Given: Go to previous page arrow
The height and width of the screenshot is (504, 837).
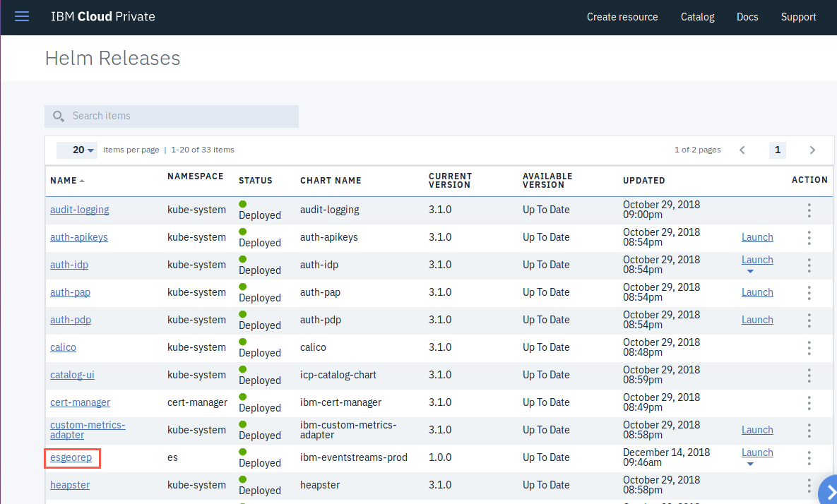Looking at the screenshot, I should coord(742,150).
